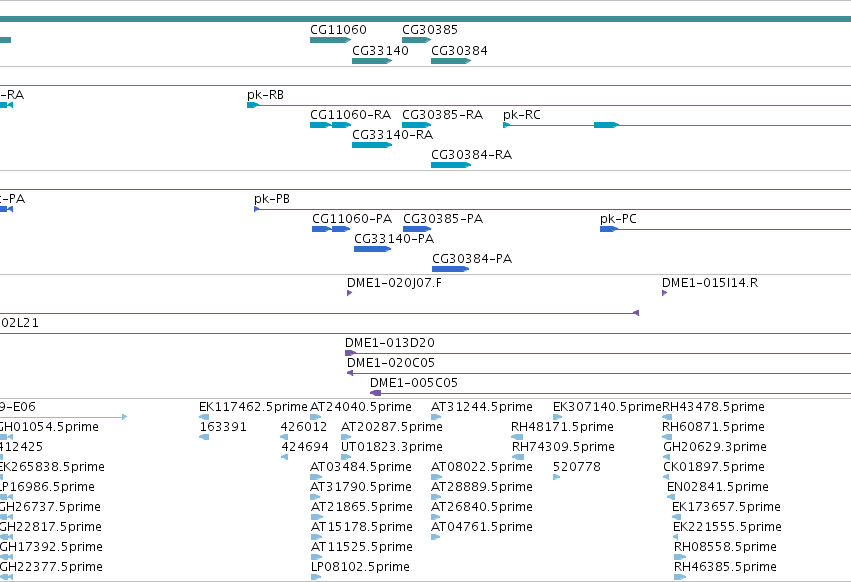The width and height of the screenshot is (851, 582).
Task: Select the DME1-015I14.R clone end
Action: (664, 293)
